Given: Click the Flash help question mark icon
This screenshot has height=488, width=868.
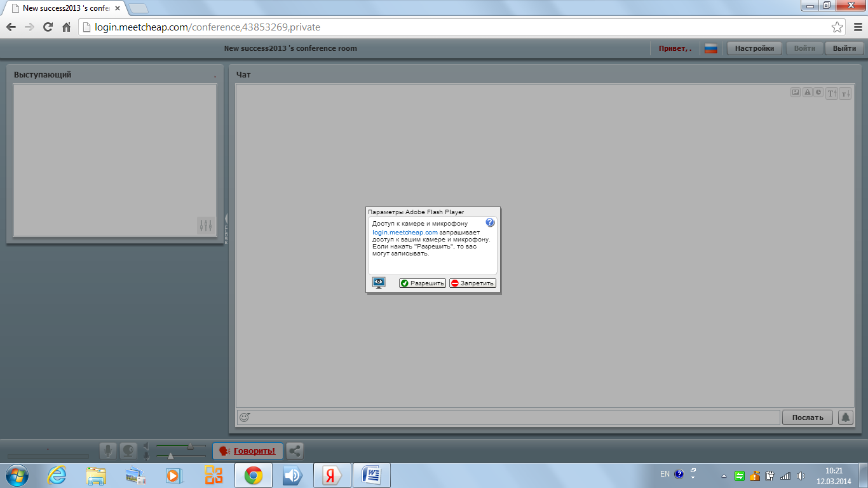Looking at the screenshot, I should coord(490,222).
